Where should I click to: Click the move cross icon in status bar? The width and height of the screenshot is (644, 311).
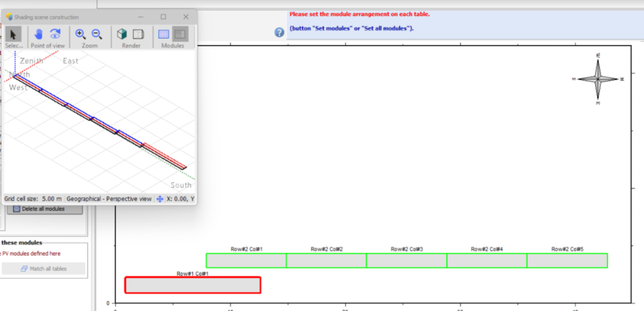click(x=160, y=199)
